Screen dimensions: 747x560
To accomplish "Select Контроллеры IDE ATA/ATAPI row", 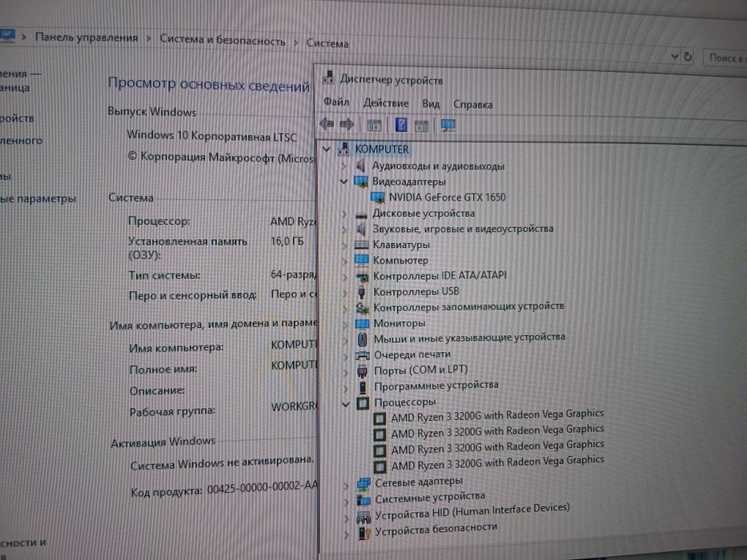I will click(x=440, y=276).
